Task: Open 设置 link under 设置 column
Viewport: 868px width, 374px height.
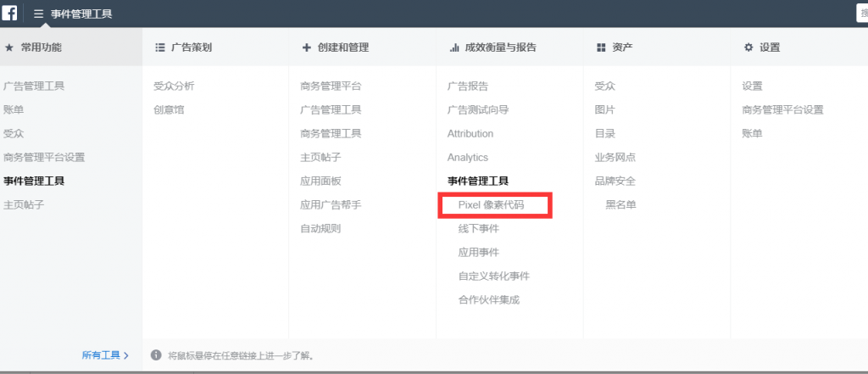Action: [x=753, y=86]
